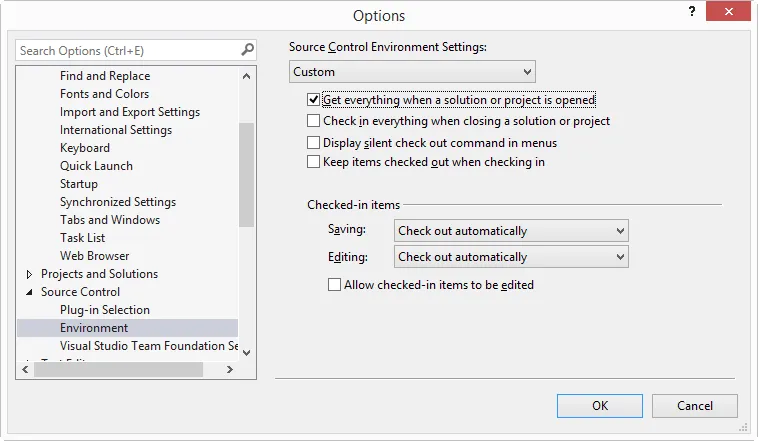This screenshot has height=441, width=758.
Task: Uncheck Get everything when solution opened
Action: tap(314, 100)
